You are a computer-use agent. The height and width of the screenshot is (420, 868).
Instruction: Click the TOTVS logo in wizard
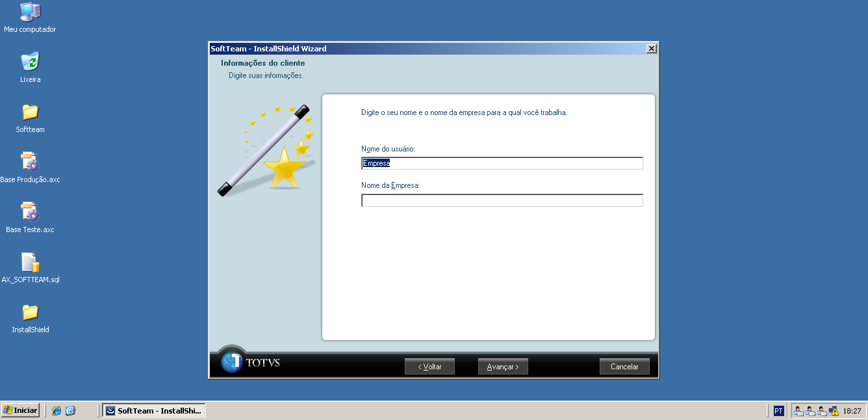click(251, 361)
